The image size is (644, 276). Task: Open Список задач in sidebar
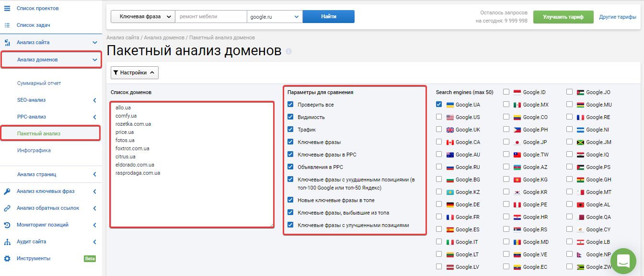(34, 25)
